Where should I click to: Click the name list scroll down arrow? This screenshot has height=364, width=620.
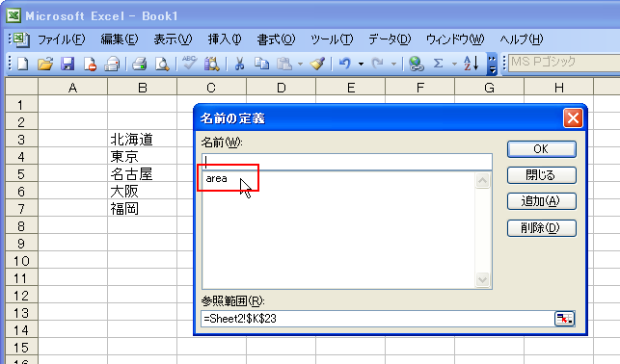pyautogui.click(x=482, y=280)
